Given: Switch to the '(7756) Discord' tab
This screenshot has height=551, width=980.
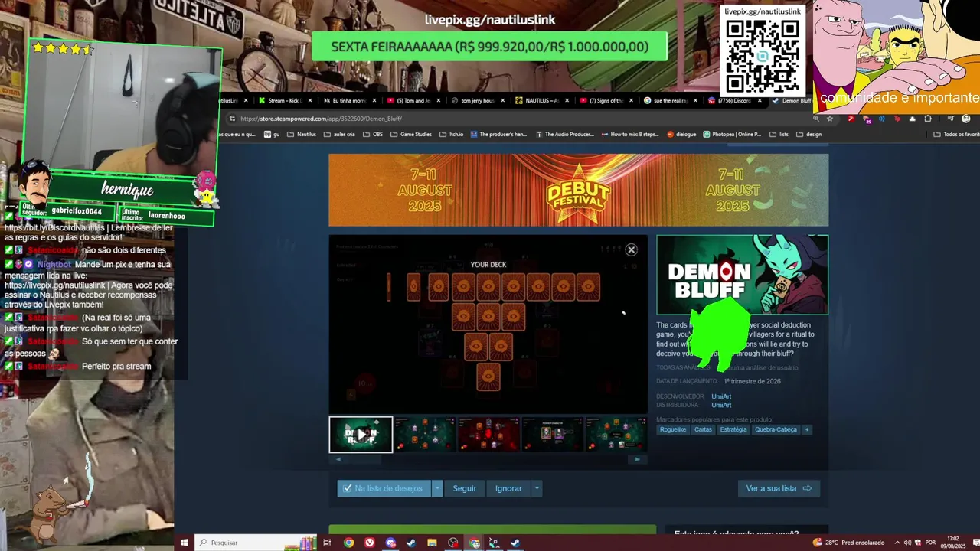Looking at the screenshot, I should [735, 100].
